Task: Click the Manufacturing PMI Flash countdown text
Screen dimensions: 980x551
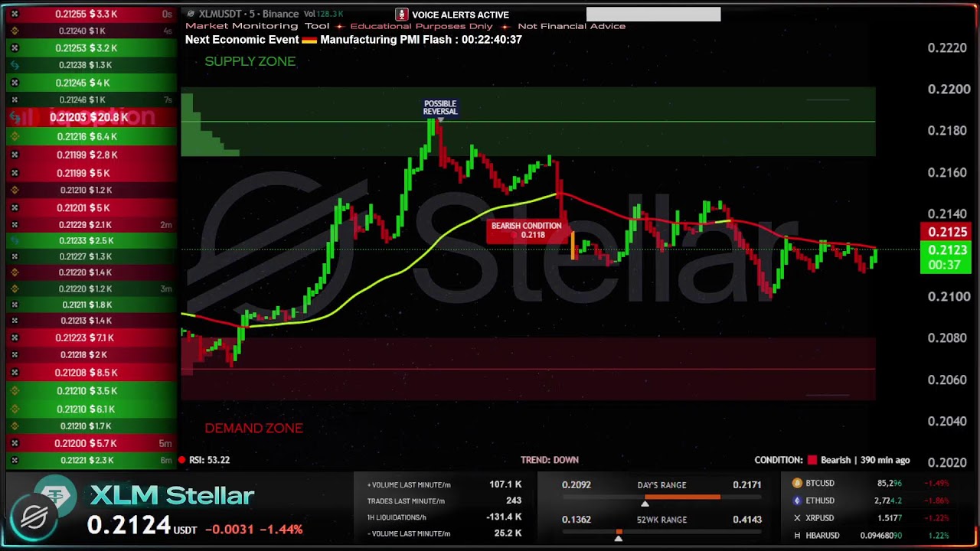Action: click(421, 40)
